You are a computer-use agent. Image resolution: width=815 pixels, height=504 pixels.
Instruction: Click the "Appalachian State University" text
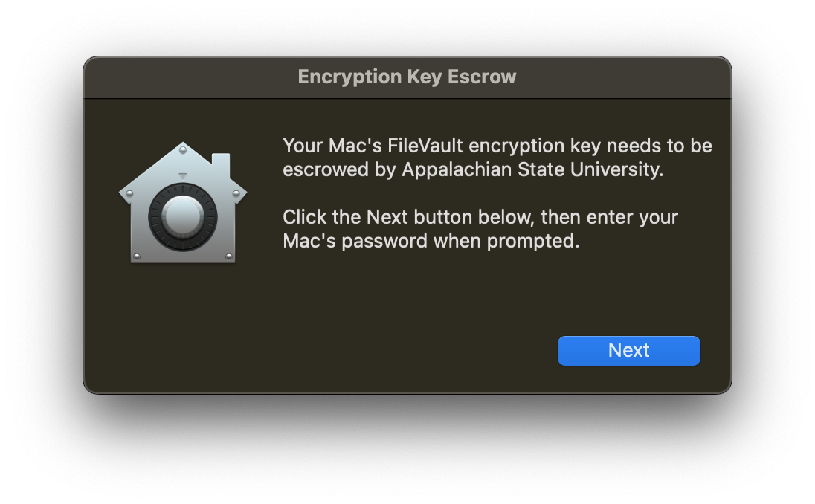coord(532,169)
